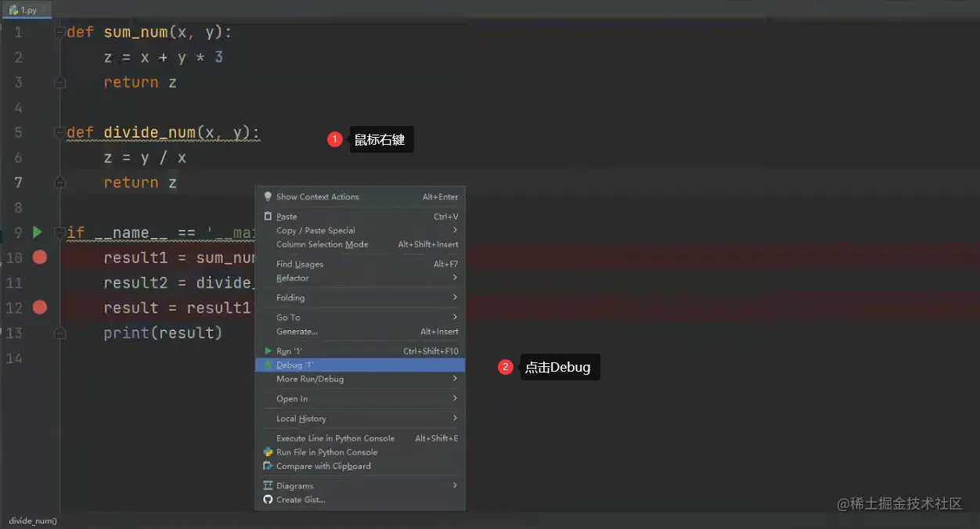
Task: Open the Diagrams submenu
Action: (x=360, y=485)
